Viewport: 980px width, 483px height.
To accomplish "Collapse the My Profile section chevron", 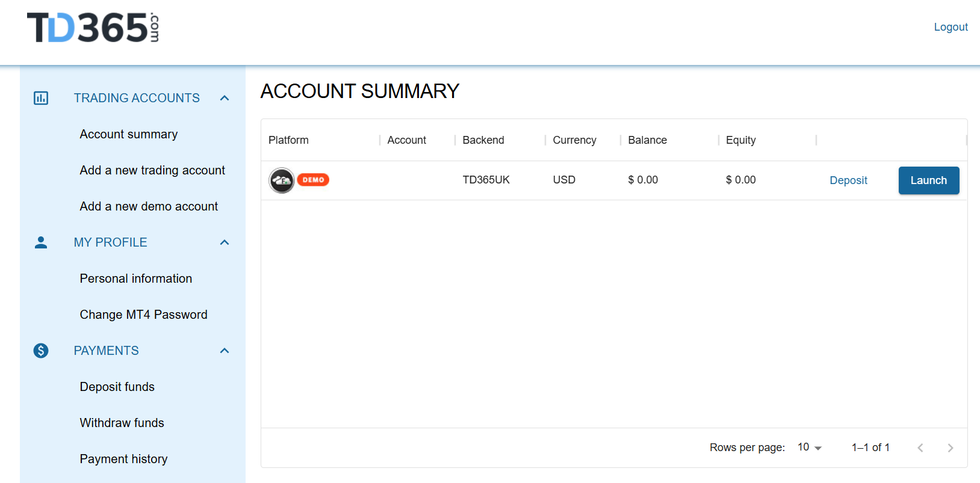I will coord(225,242).
